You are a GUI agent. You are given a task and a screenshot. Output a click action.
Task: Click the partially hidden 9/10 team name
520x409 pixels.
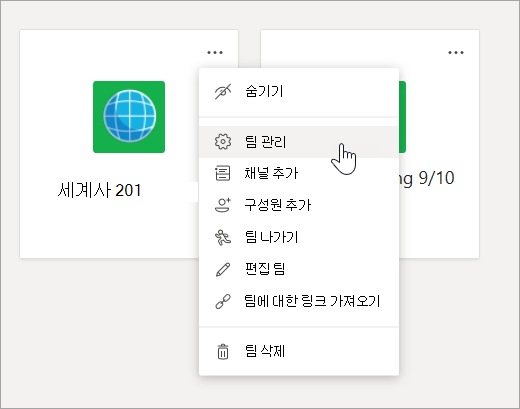(427, 178)
